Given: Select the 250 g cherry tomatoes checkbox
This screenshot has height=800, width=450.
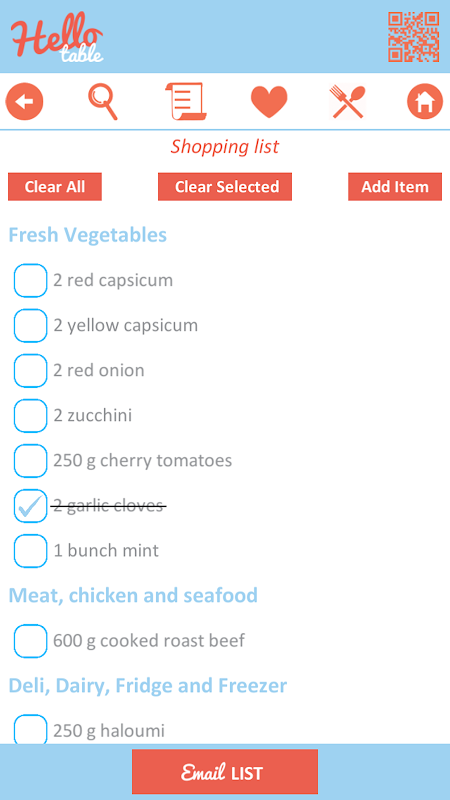Looking at the screenshot, I should (x=31, y=461).
